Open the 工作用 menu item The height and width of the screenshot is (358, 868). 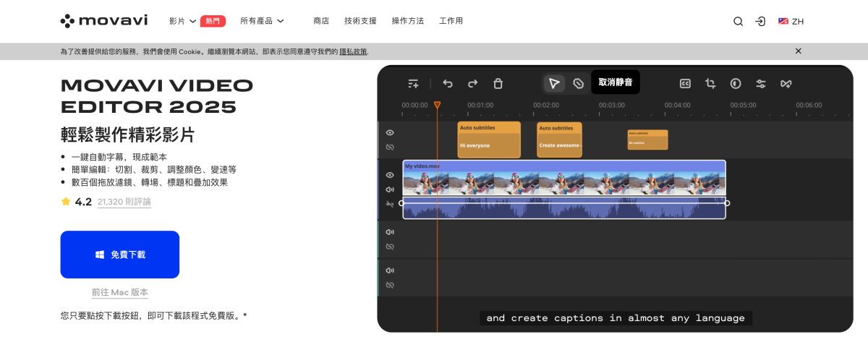click(x=451, y=21)
